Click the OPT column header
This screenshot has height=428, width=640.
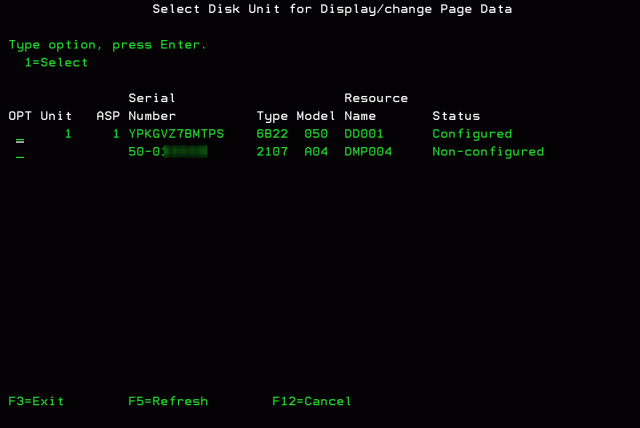(20, 116)
